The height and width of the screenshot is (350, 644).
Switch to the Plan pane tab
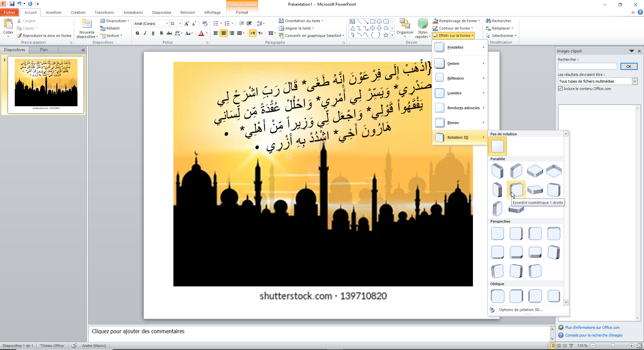click(x=44, y=50)
